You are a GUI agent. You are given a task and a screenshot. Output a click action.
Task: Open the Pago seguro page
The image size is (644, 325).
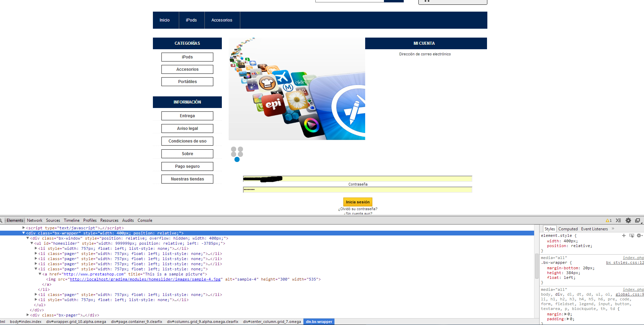[x=187, y=166]
